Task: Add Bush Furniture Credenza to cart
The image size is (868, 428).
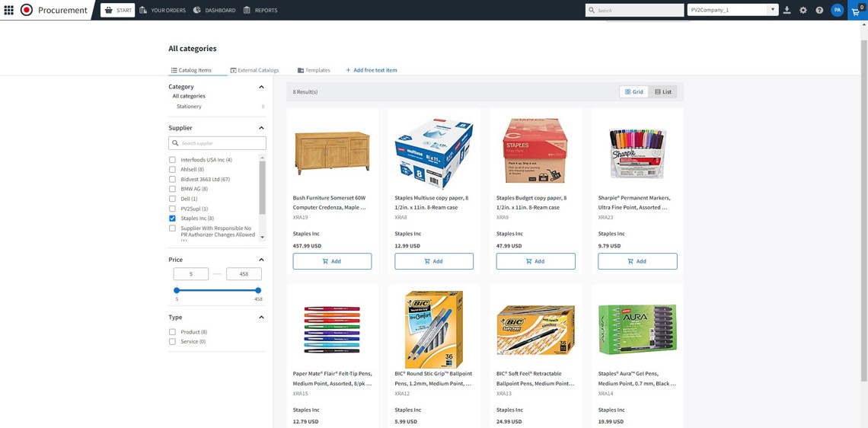Action: coord(332,261)
